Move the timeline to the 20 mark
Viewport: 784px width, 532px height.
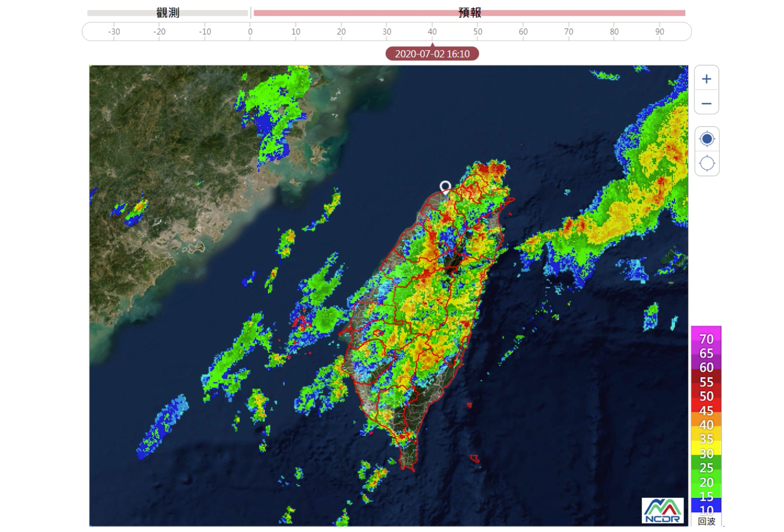click(341, 32)
